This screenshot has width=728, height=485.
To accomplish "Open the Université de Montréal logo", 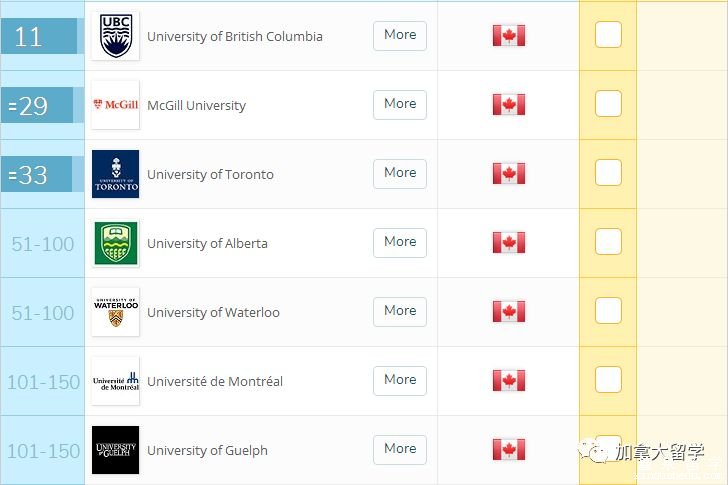I will (x=116, y=381).
